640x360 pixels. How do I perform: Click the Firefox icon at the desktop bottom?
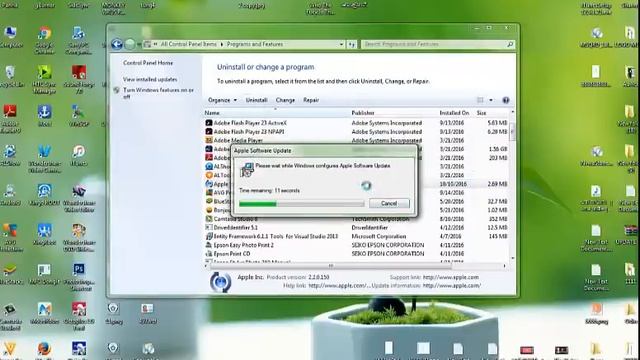point(44,350)
